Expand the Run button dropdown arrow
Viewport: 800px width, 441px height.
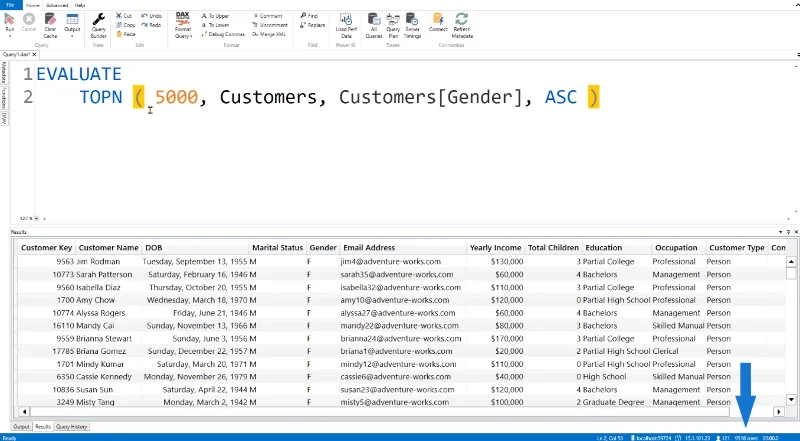pyautogui.click(x=9, y=36)
